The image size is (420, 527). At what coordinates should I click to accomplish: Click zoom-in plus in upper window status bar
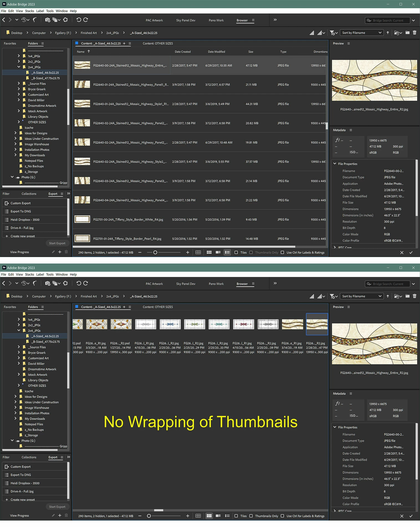188,252
